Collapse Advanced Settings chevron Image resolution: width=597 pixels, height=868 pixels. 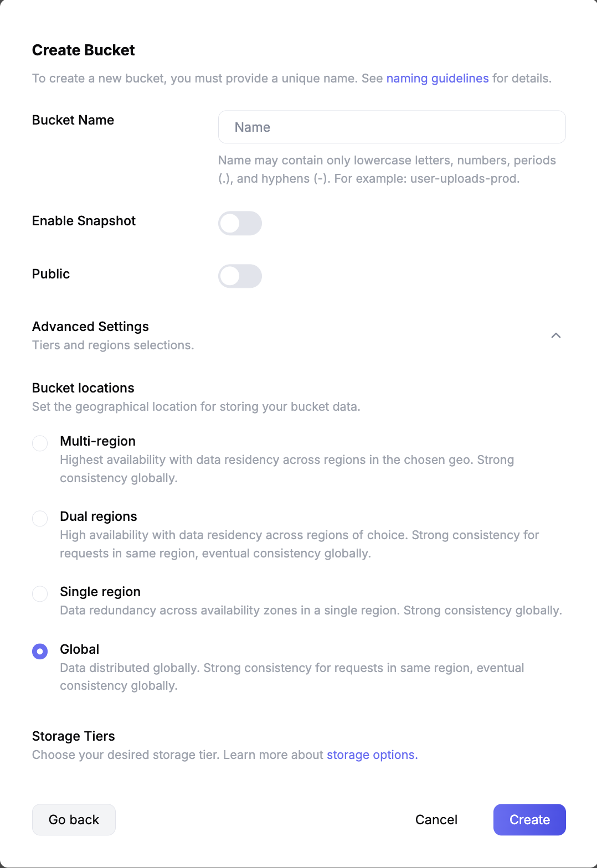click(556, 335)
